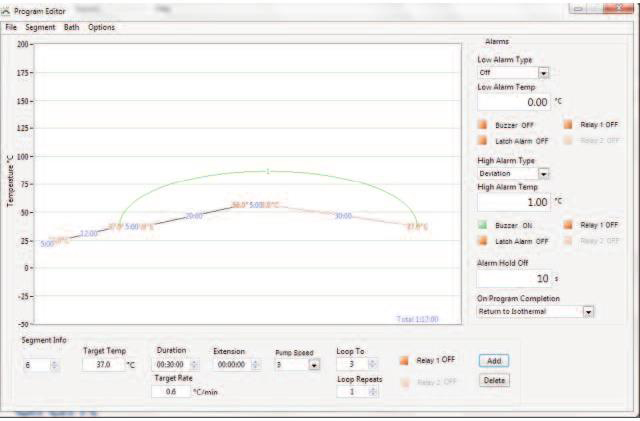640x421 pixels.
Task: Toggle High Alarm Relay 1 indicator
Action: 568,225
